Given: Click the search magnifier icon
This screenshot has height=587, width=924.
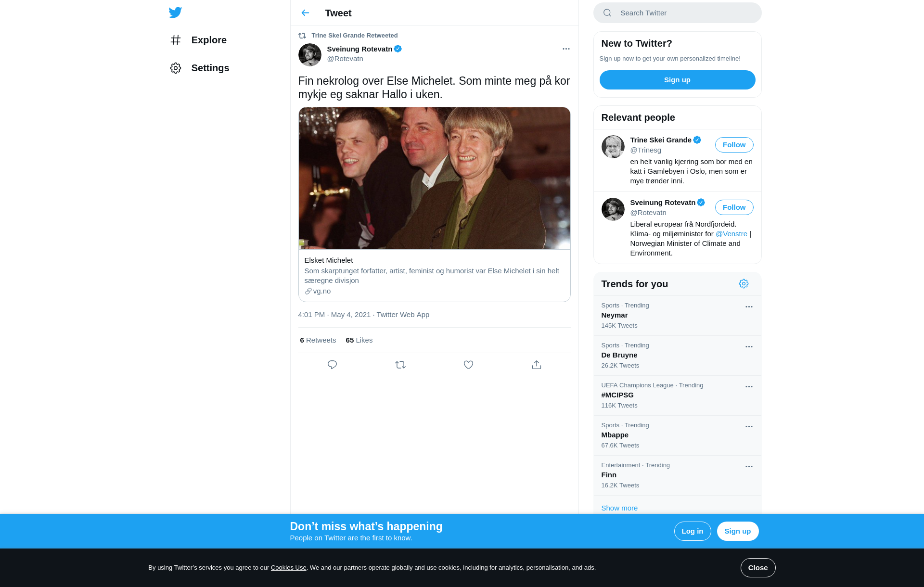Looking at the screenshot, I should point(607,13).
